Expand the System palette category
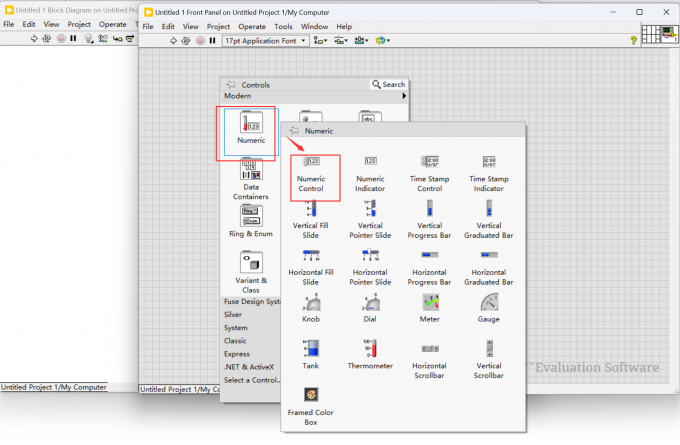680x445 pixels. 235,327
